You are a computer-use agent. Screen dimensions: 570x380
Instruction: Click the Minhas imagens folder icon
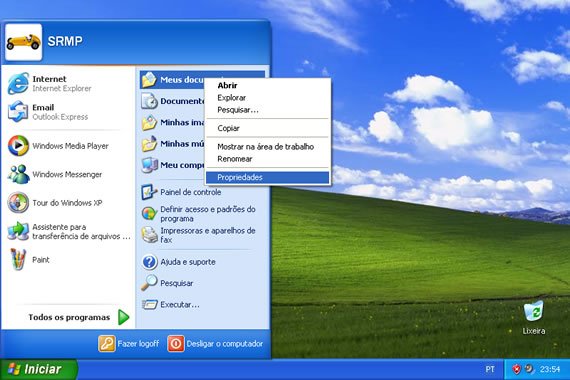(149, 123)
